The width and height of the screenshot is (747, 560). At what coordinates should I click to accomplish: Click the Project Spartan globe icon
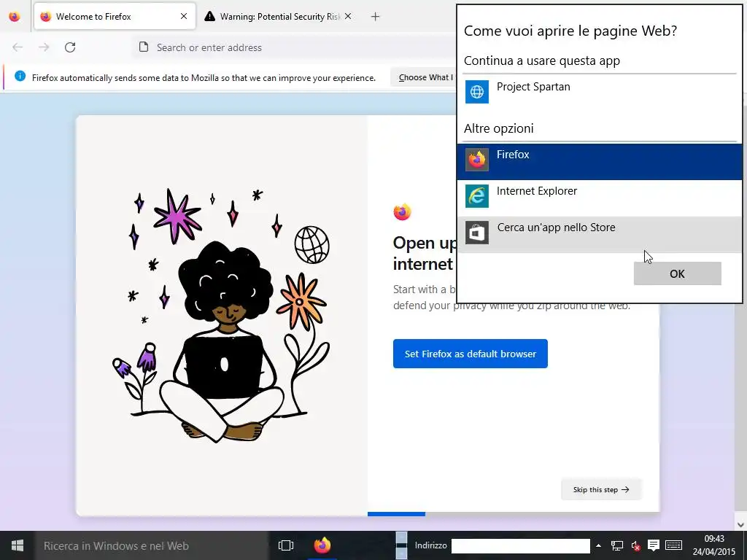[x=477, y=91]
